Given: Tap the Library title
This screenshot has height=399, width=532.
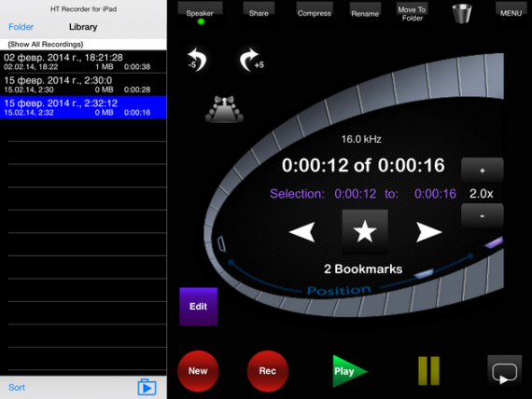Looking at the screenshot, I should pyautogui.click(x=83, y=27).
